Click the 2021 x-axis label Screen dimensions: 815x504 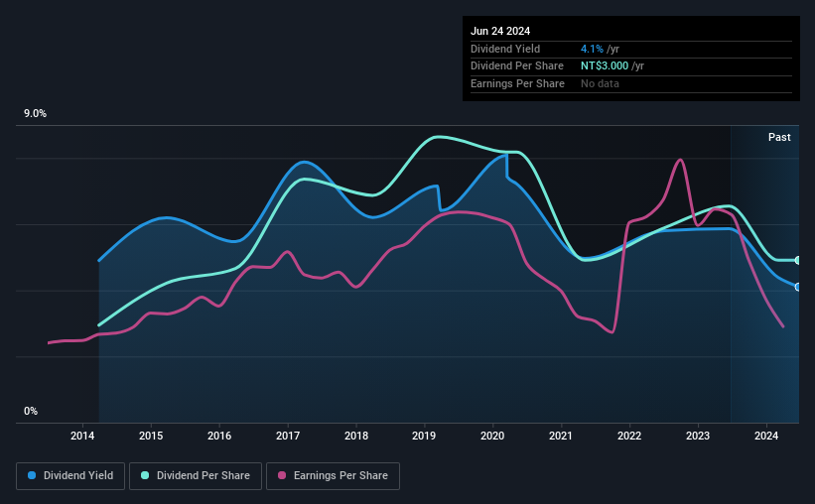point(561,436)
